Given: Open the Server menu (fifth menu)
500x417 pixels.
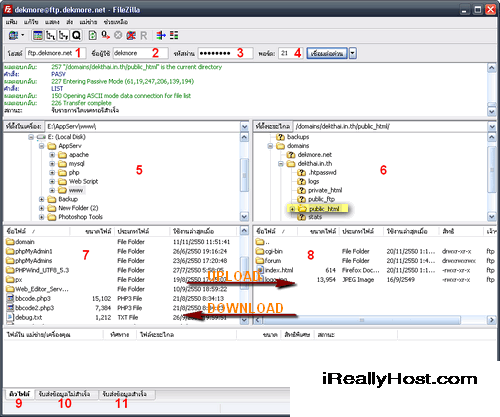Looking at the screenshot, I should point(88,22).
